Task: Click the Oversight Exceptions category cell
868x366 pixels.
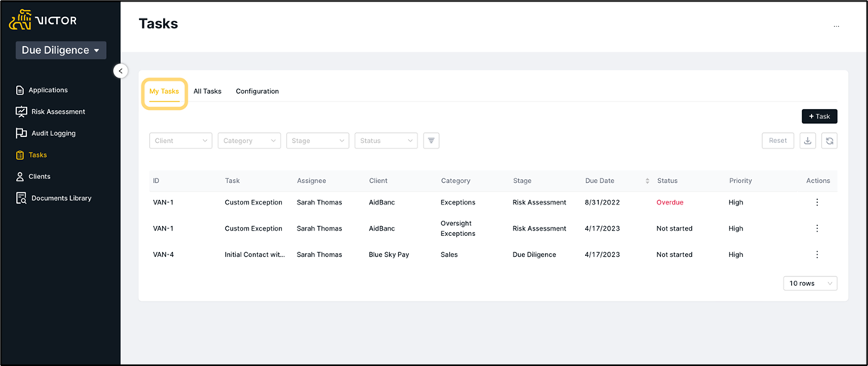Action: (457, 228)
